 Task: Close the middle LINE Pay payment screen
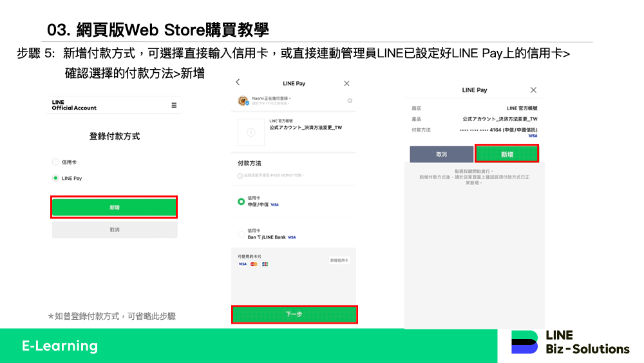point(346,83)
